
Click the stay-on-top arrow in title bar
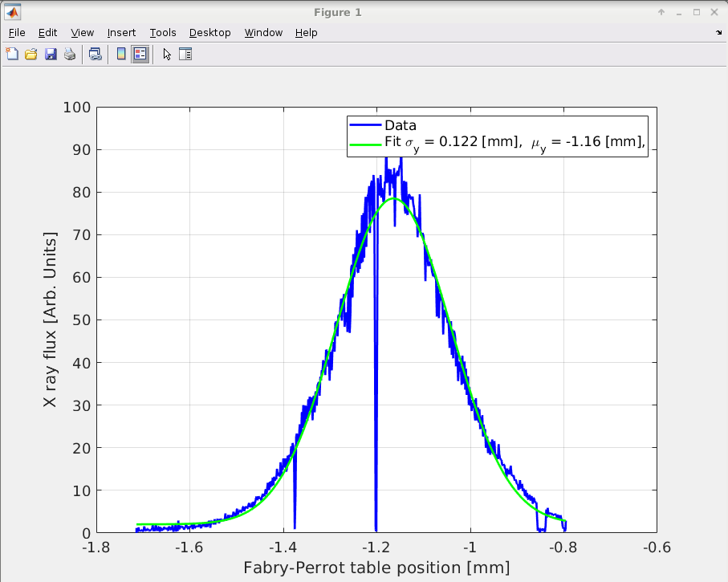pos(661,12)
